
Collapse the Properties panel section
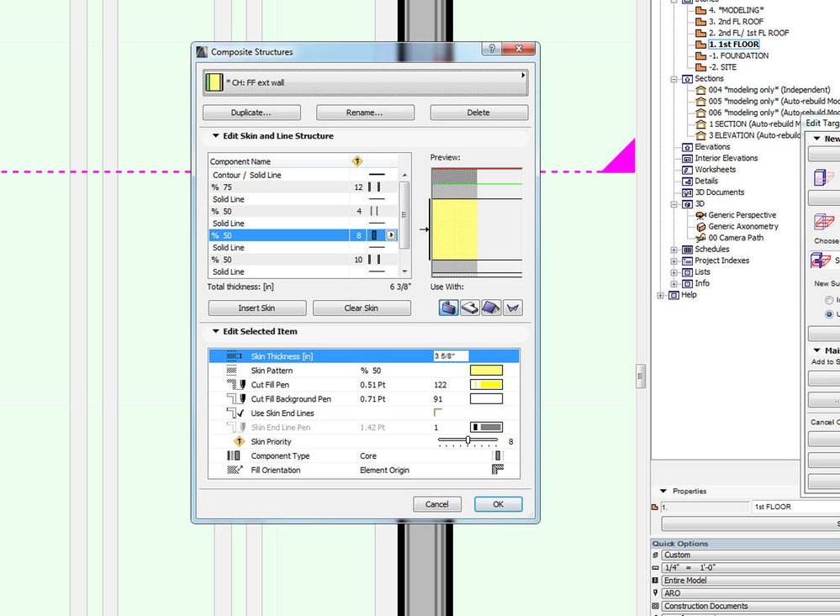coord(663,491)
